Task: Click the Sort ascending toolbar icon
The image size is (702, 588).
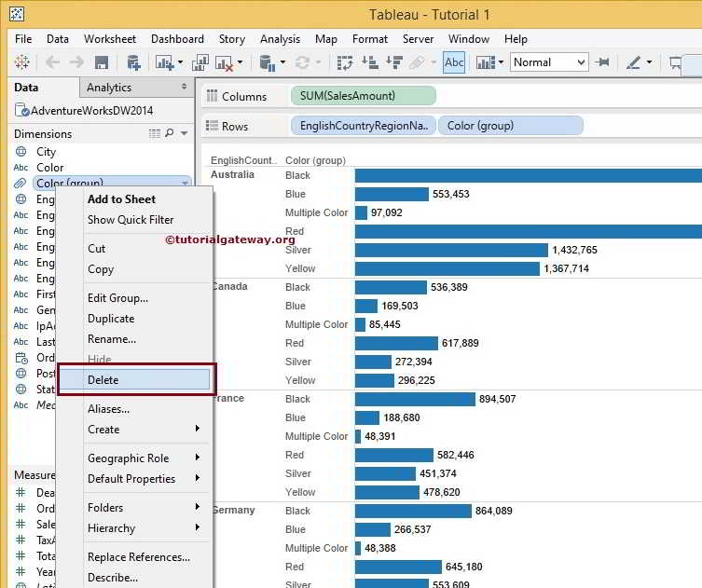Action: pos(369,62)
